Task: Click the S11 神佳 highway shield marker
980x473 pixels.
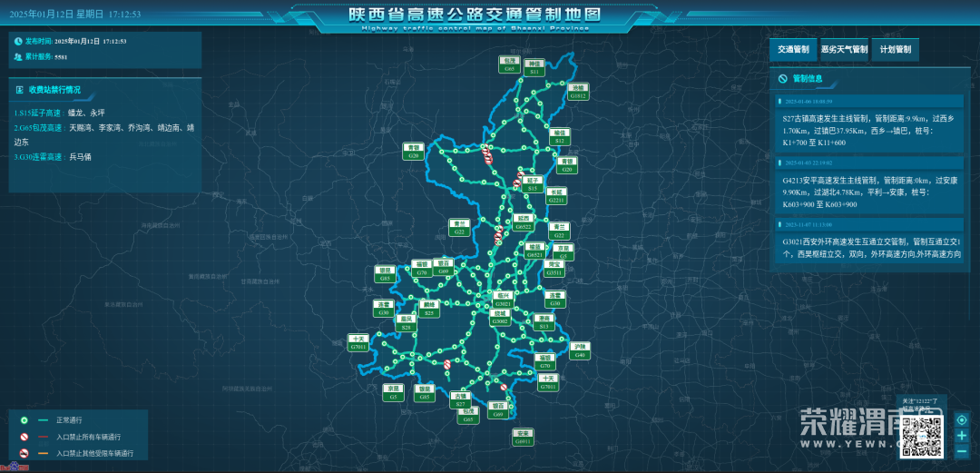Action: (535, 68)
